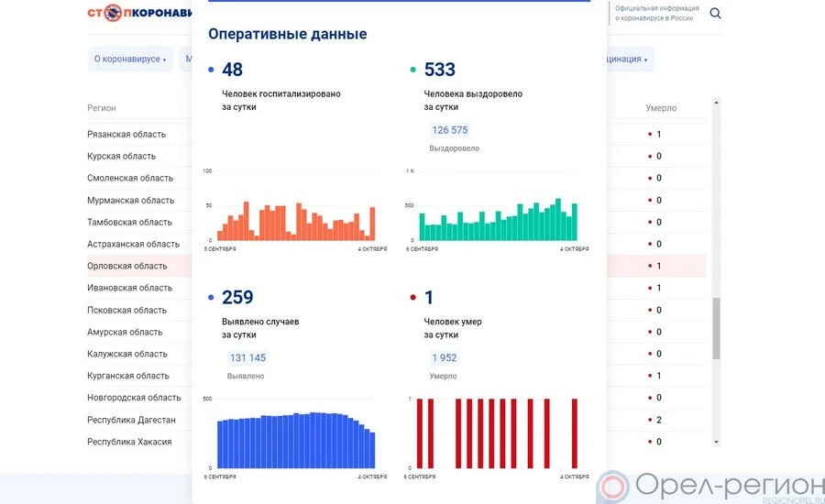Image resolution: width=825 pixels, height=504 pixels.
Task: Open the О коронавирусе dropdown menu
Action: pos(130,60)
